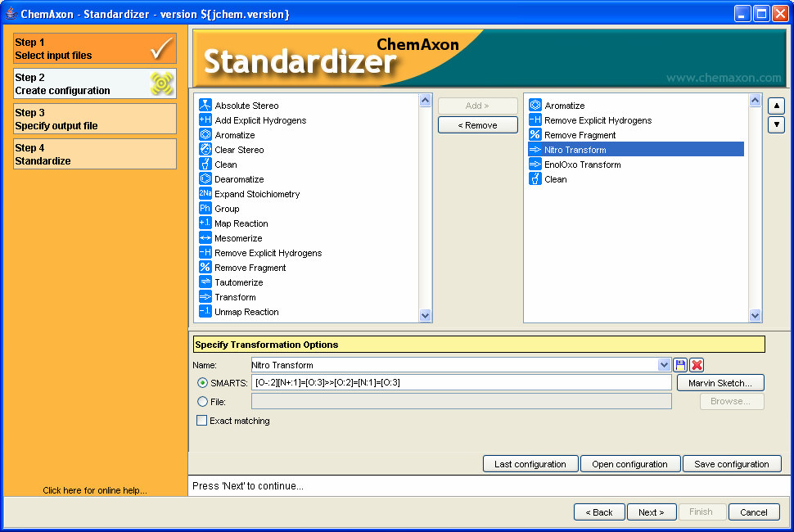Viewport: 794px width, 532px height.
Task: Open the Name combo box dropdown arrow
Action: coord(664,364)
